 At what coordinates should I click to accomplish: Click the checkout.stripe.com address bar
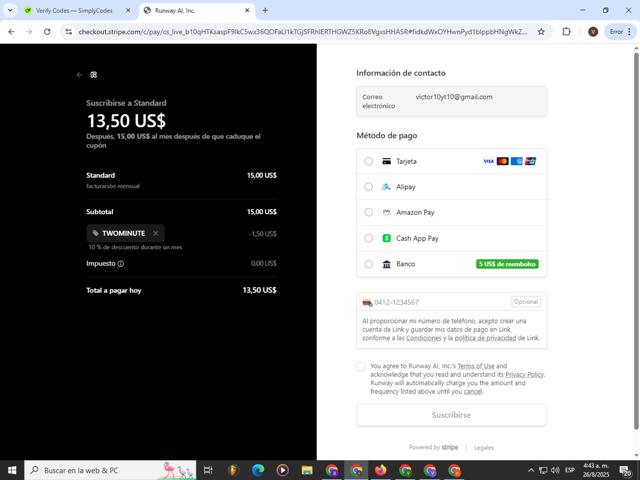(x=302, y=31)
